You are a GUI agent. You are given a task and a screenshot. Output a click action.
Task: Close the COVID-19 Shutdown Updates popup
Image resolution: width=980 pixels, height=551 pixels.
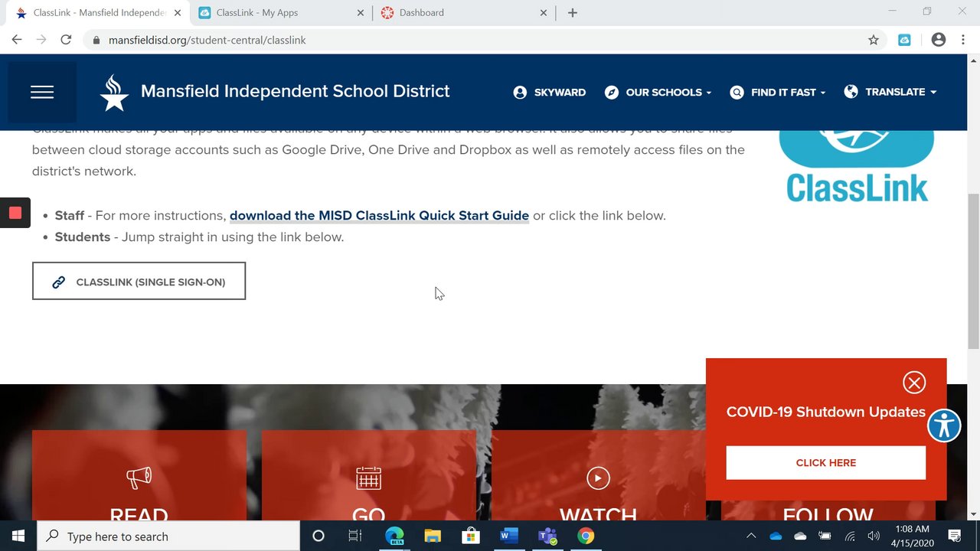pyautogui.click(x=914, y=382)
